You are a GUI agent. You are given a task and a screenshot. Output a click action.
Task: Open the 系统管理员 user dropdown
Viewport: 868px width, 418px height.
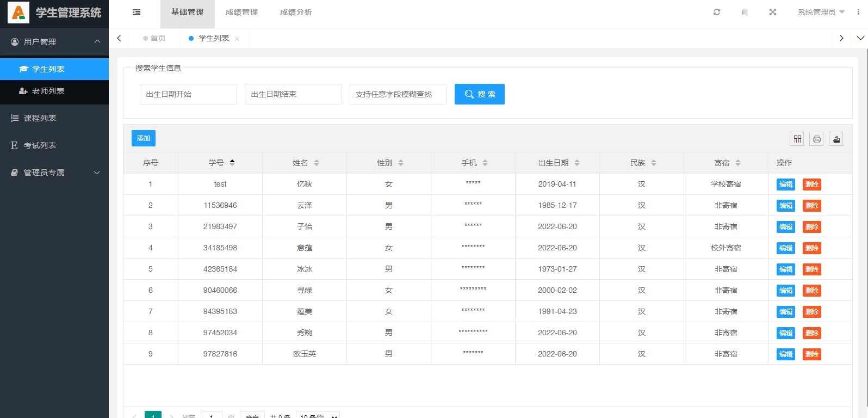820,12
